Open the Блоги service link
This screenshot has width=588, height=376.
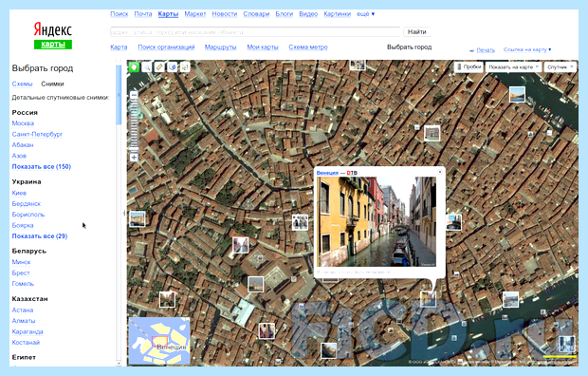pyautogui.click(x=284, y=14)
